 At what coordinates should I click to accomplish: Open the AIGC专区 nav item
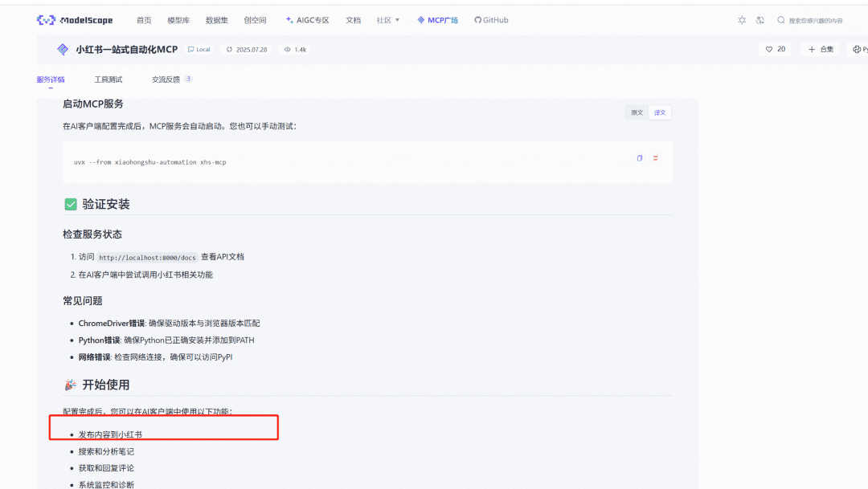[307, 20]
